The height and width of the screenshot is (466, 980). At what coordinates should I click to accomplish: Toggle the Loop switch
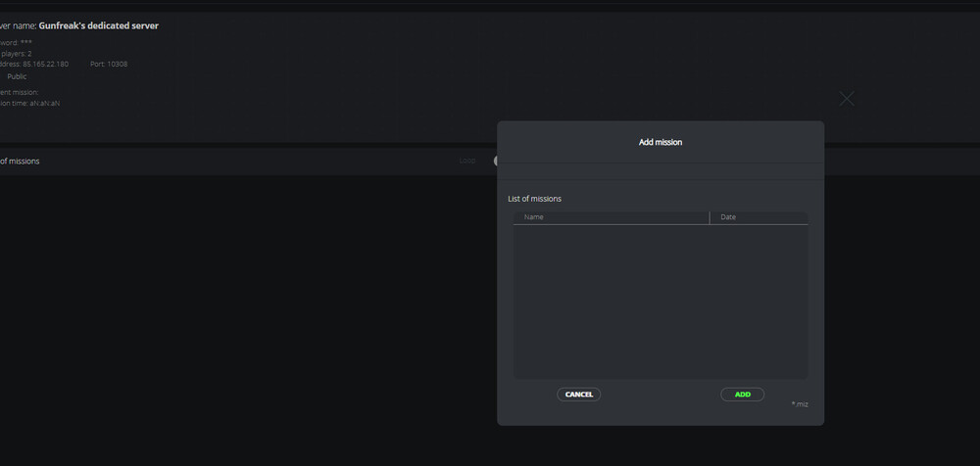(x=496, y=161)
